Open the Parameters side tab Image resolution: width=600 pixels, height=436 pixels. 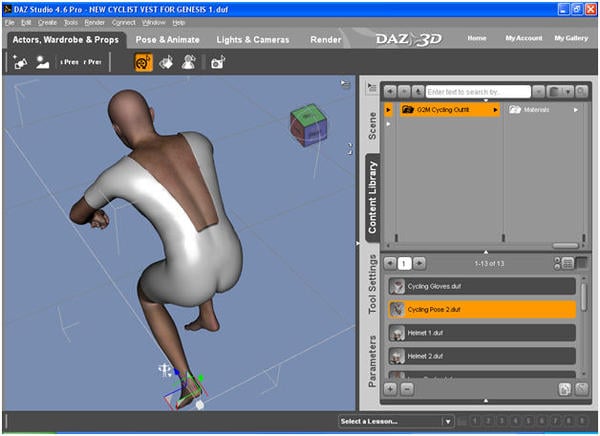(x=372, y=361)
